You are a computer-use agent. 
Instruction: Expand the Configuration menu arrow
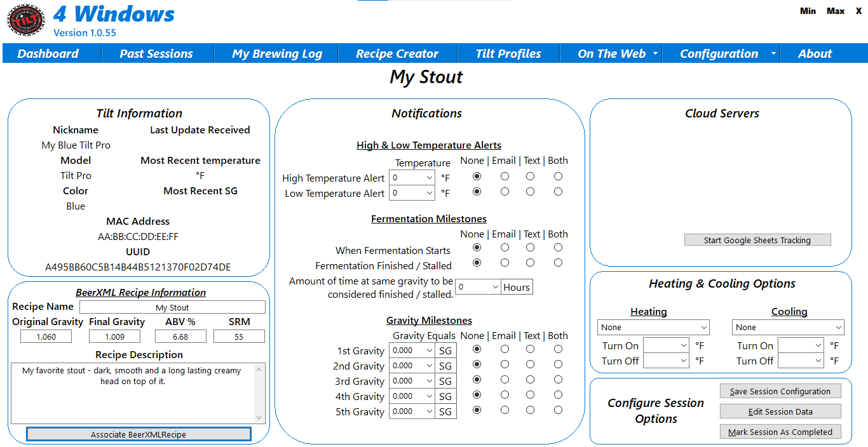coord(773,54)
